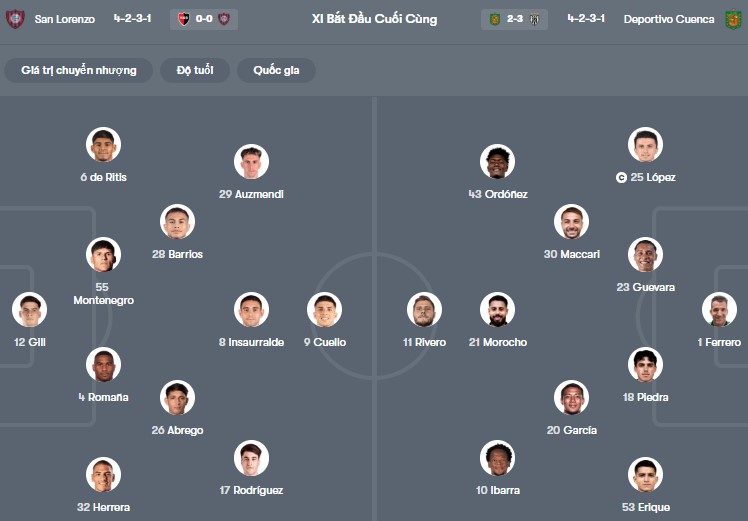This screenshot has height=521, width=748.
Task: Toggle the Quốc gia filter
Action: click(276, 70)
